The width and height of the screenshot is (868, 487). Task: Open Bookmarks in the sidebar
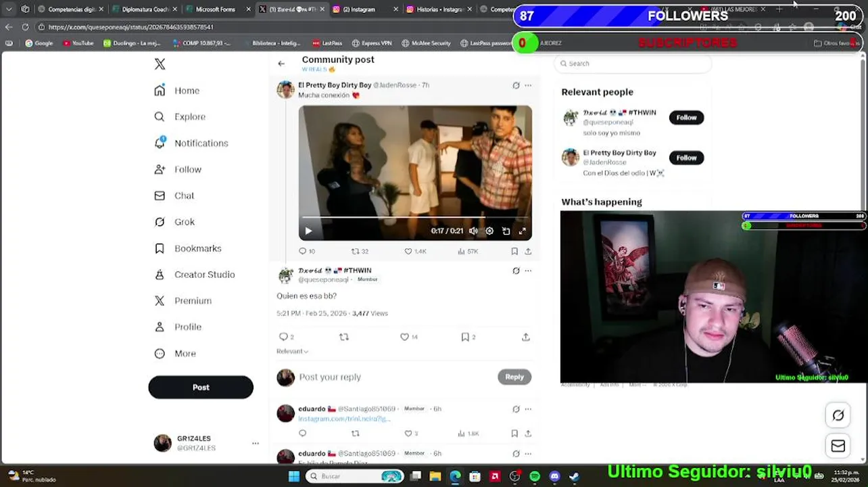click(188, 248)
